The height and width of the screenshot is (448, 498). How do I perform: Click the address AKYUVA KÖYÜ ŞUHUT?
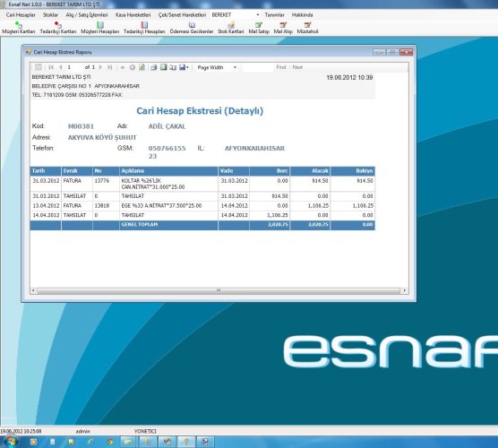click(102, 138)
